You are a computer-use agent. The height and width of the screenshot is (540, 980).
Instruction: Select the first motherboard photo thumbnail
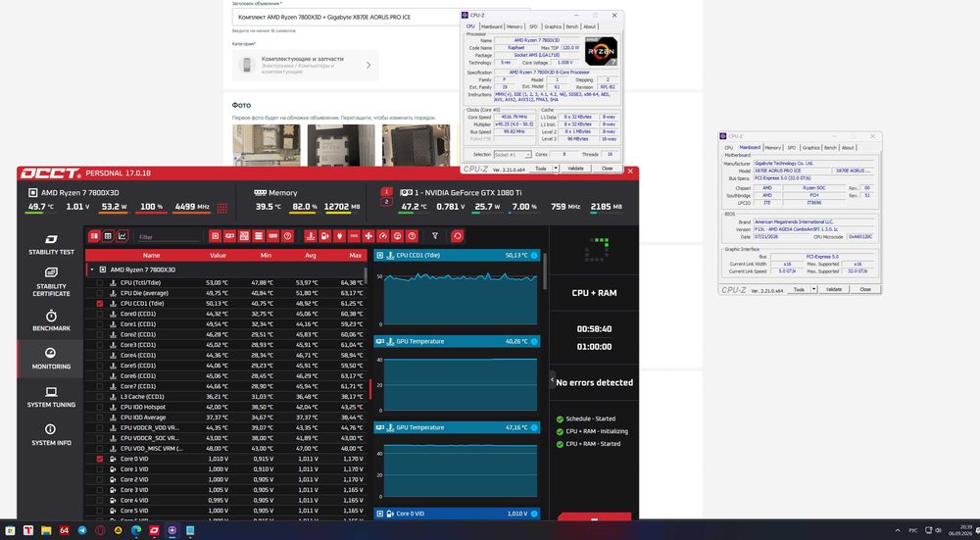click(x=267, y=145)
